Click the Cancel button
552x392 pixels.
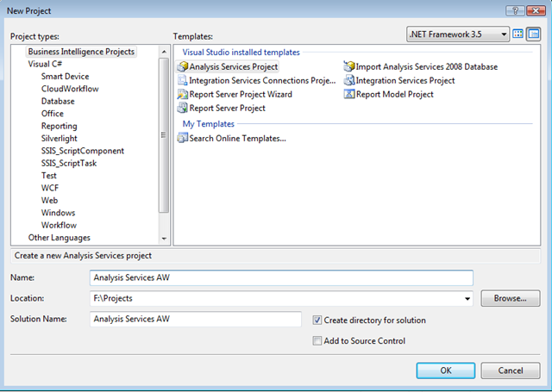pos(511,370)
